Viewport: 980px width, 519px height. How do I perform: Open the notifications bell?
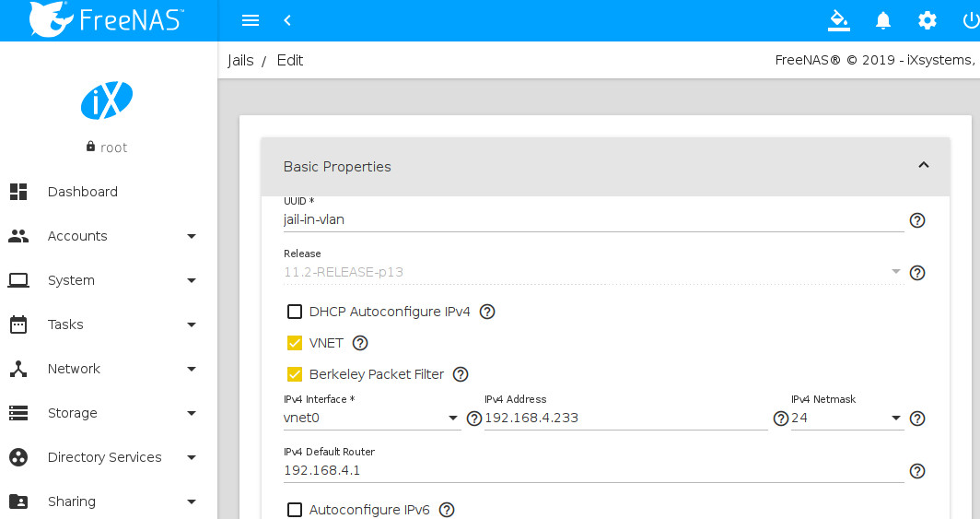(883, 20)
